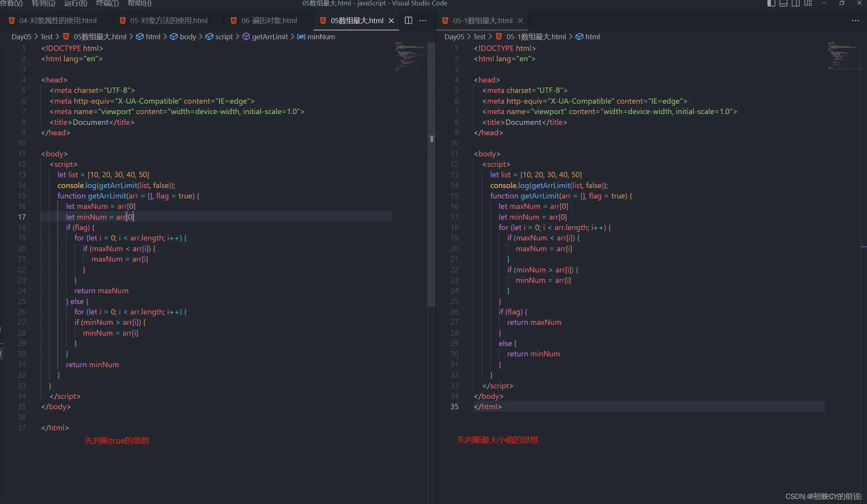Expand the body breadcrumb in left editor
This screenshot has height=504, width=867.
[x=188, y=37]
